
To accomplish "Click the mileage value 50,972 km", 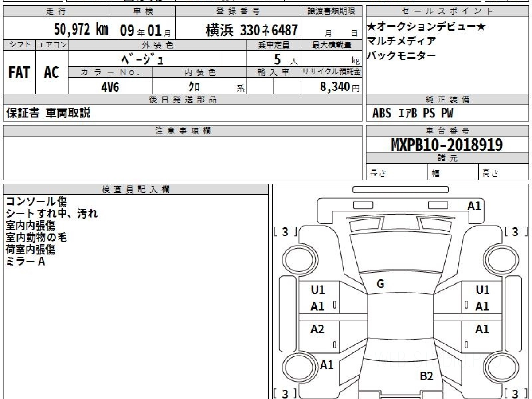I will click(81, 30).
